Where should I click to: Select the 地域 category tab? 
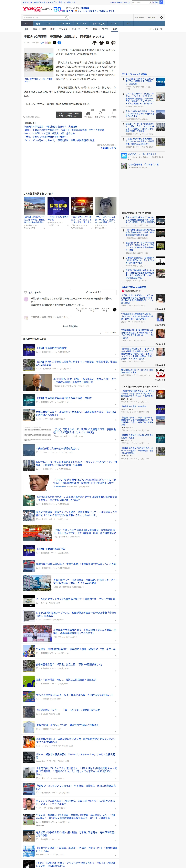(114, 29)
